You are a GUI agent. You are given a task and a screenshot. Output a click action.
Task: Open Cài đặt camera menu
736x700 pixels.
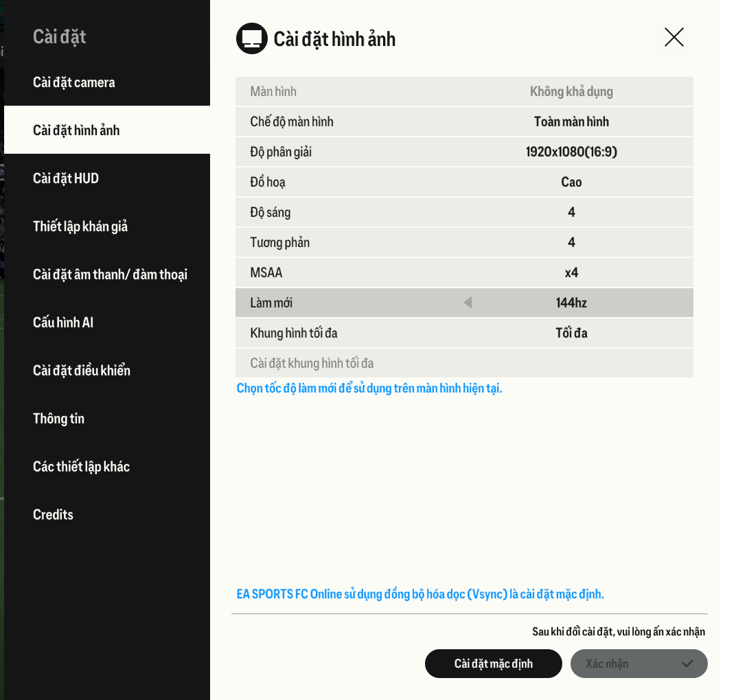tap(74, 82)
